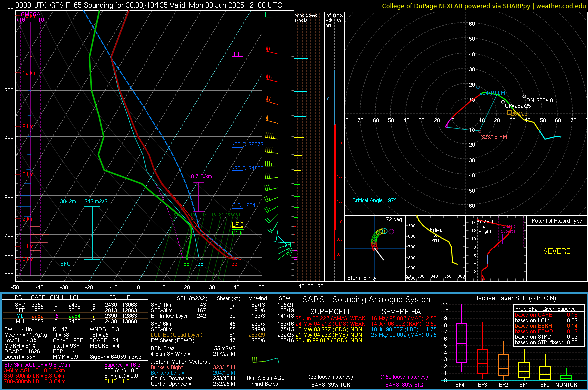Click the '323/15 RM' right-mover label
Image resolution: width=588 pixels, height=390 pixels.
pyautogui.click(x=494, y=137)
